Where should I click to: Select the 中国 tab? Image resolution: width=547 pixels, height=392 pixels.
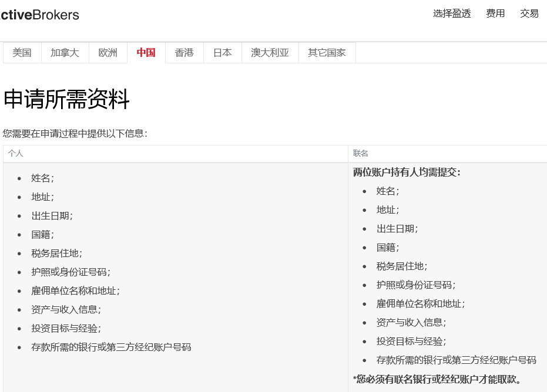[146, 53]
